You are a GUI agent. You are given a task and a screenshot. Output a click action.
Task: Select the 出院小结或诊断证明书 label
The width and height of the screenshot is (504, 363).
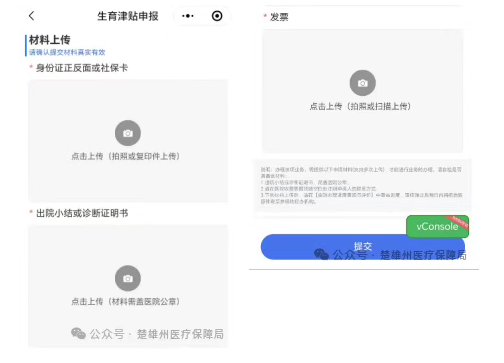click(82, 213)
